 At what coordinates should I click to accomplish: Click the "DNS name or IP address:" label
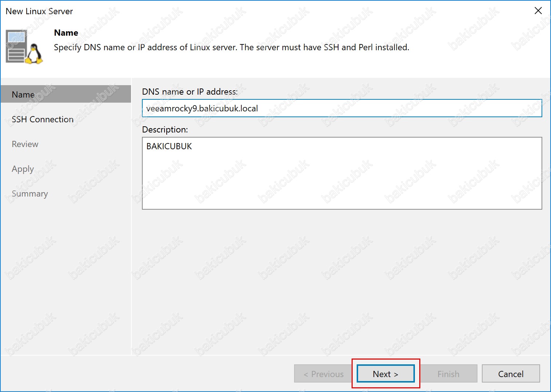190,92
